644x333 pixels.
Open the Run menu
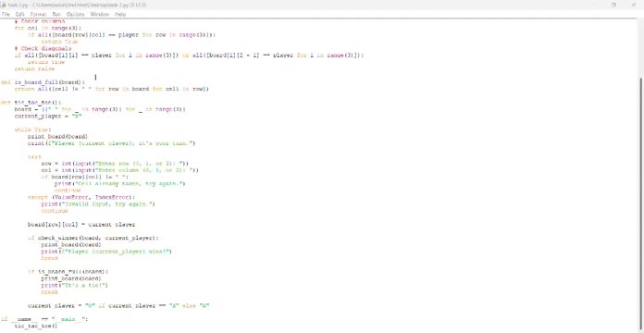pos(56,14)
